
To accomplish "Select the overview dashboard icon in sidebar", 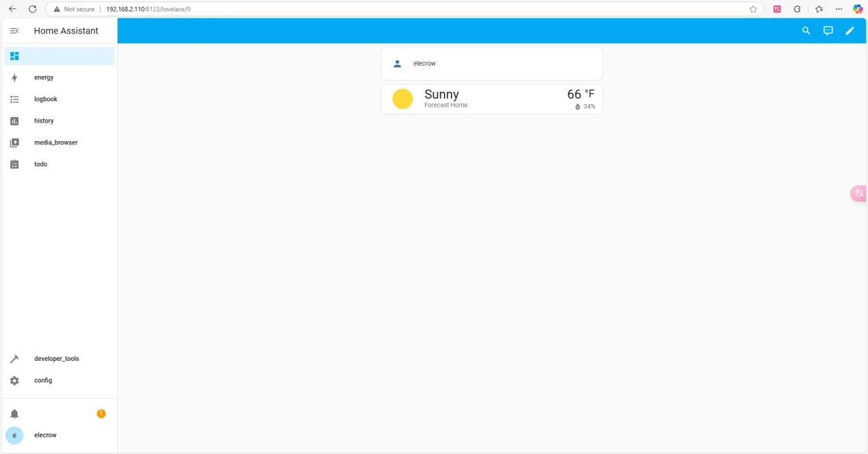I will click(x=14, y=56).
